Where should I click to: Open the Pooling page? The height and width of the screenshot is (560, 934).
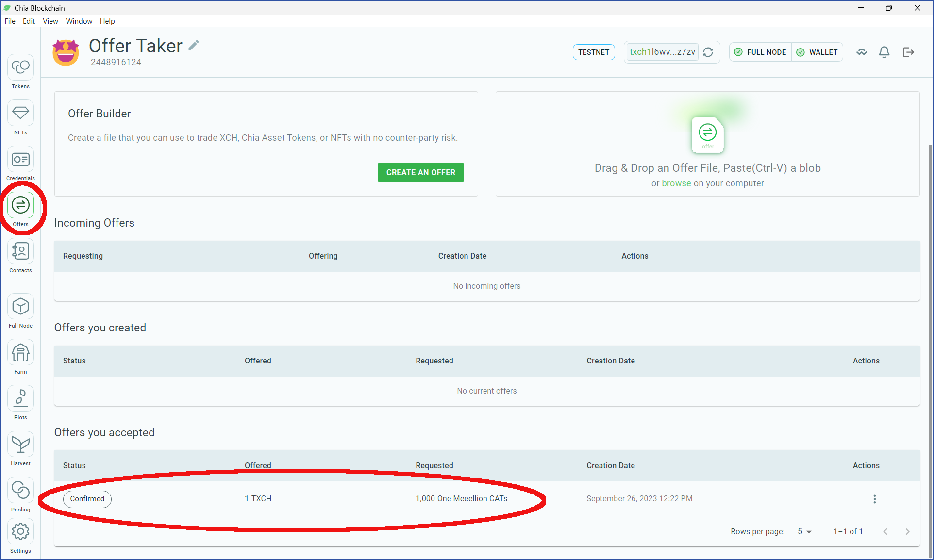click(20, 491)
